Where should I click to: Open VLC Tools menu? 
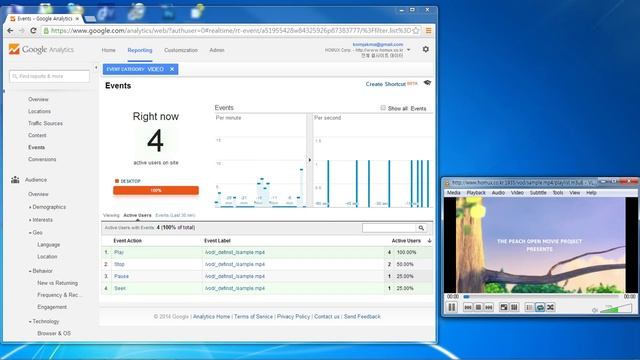(x=558, y=193)
